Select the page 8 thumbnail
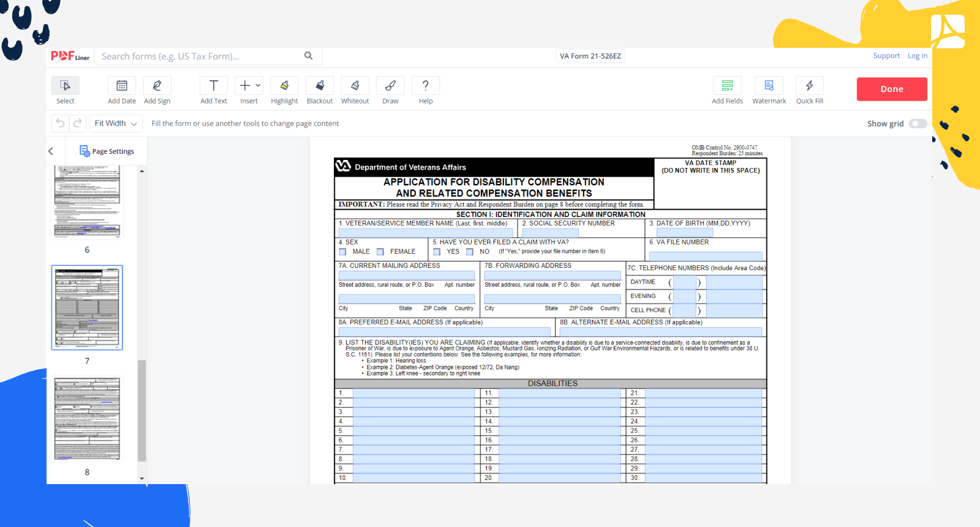The height and width of the screenshot is (527, 980). pyautogui.click(x=87, y=419)
